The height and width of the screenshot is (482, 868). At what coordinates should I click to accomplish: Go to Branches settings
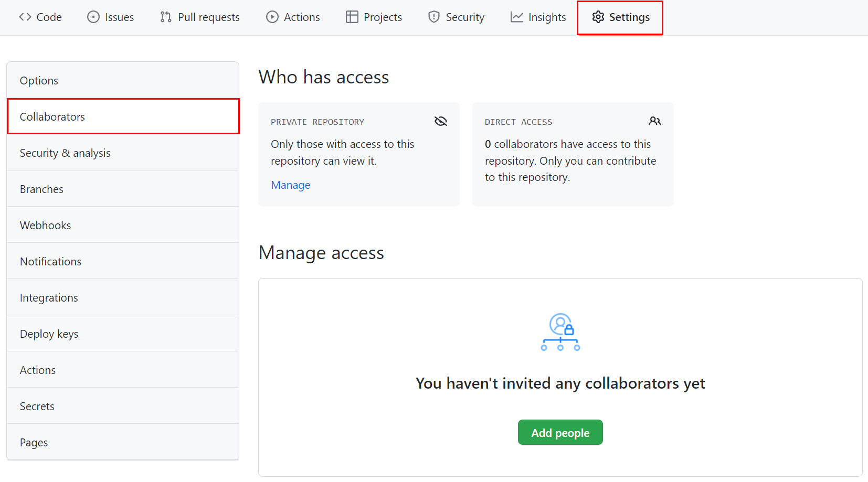(123, 189)
